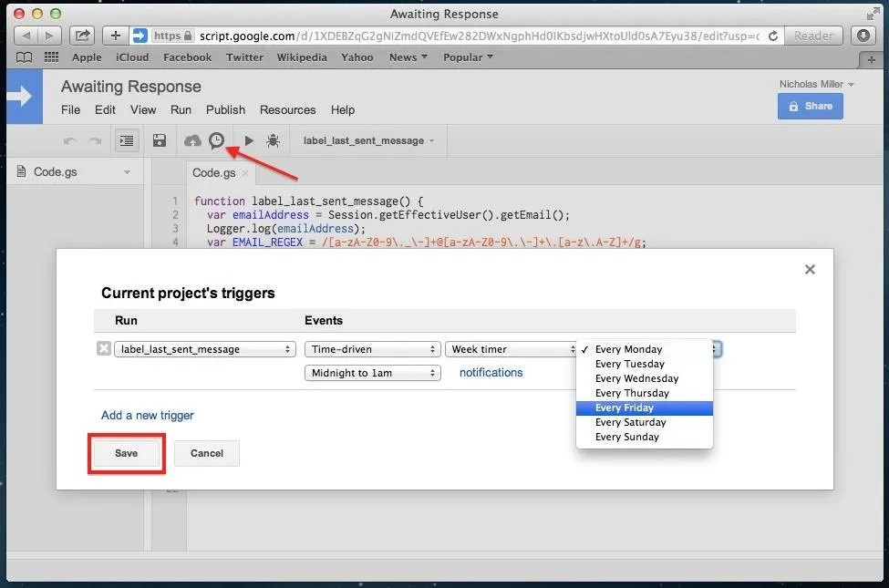
Task: Open the Help menu
Action: [343, 110]
